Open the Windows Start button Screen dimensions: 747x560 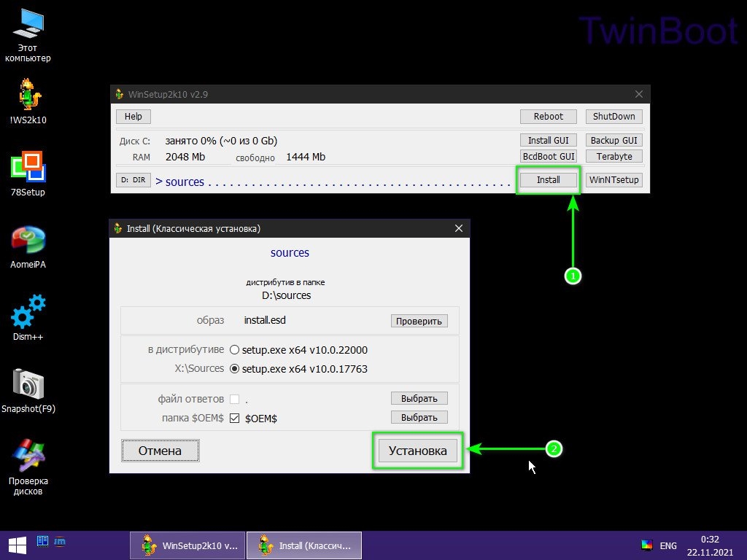pos(18,545)
